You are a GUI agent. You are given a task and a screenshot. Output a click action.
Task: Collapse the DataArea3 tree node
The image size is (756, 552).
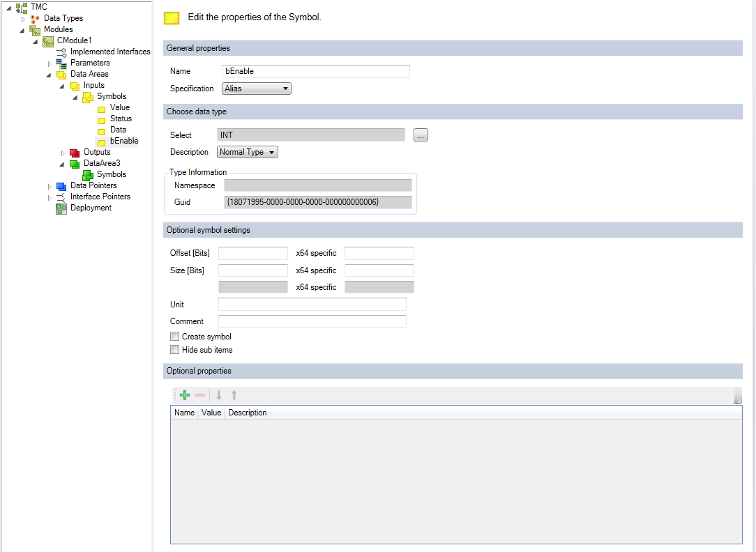click(x=62, y=164)
